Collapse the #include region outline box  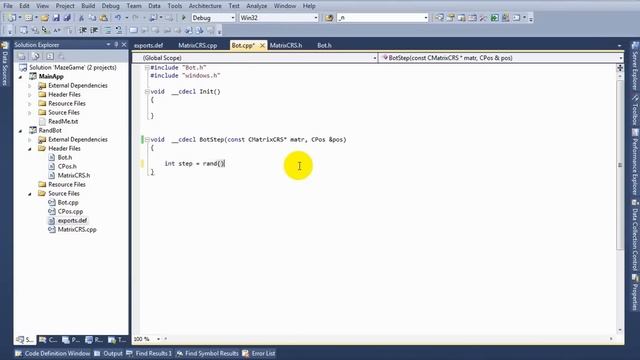(x=147, y=68)
